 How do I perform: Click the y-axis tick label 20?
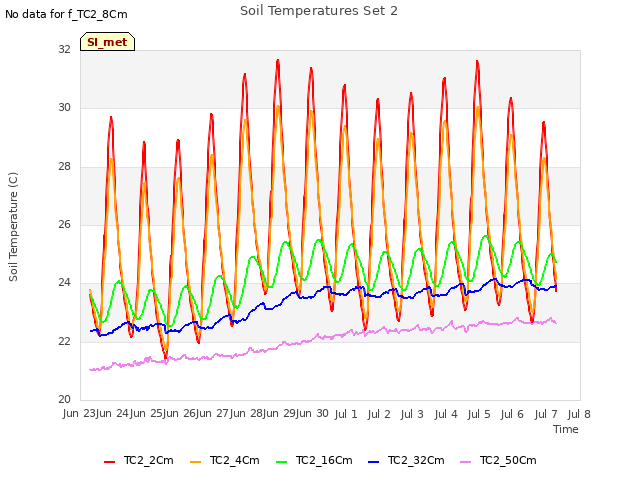64,399
